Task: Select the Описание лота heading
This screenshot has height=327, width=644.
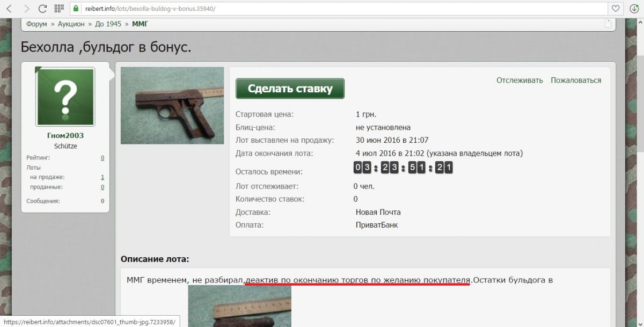Action: point(155,259)
